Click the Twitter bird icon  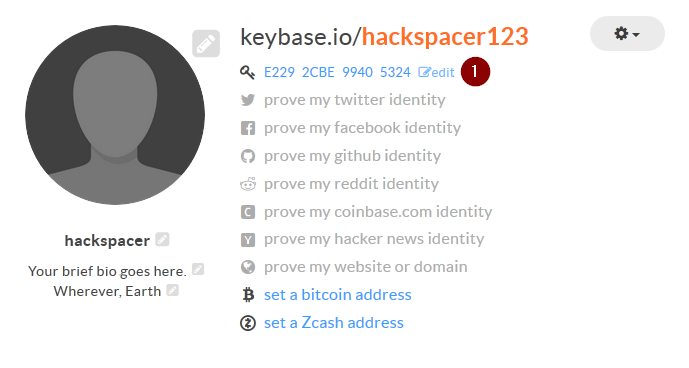coord(248,100)
